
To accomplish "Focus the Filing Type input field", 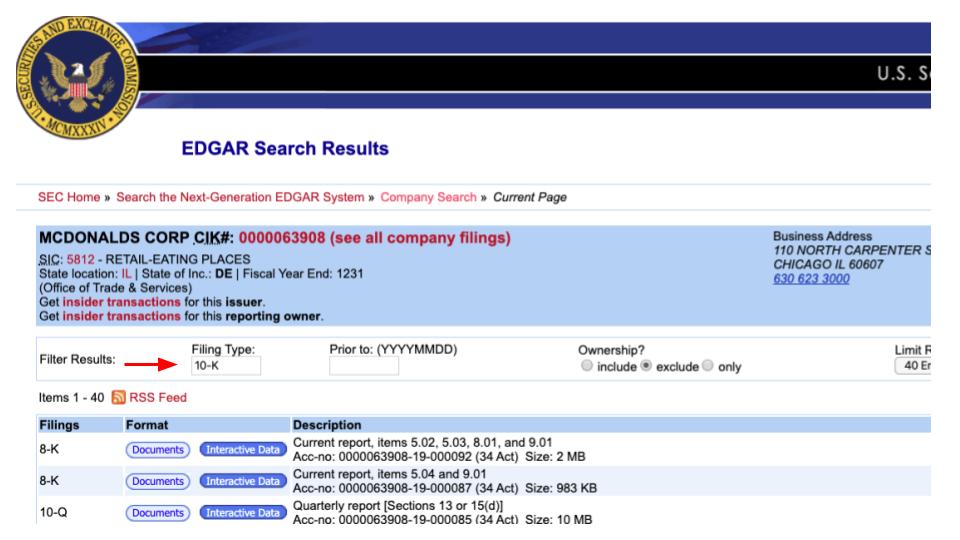I will (226, 366).
